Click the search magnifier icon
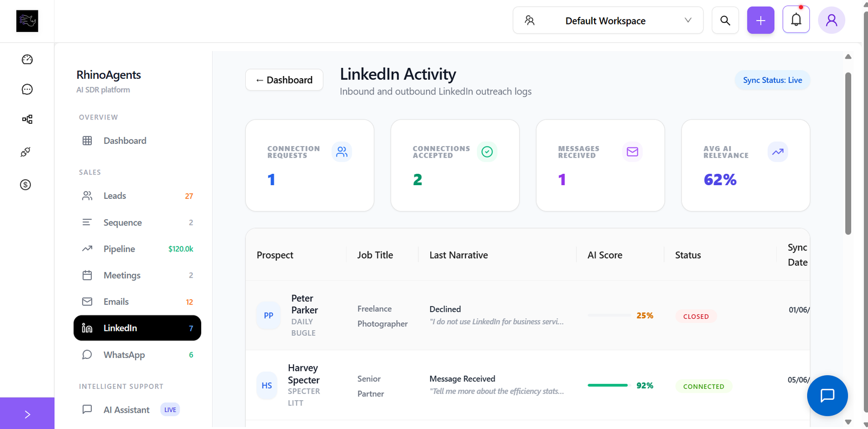 point(725,21)
